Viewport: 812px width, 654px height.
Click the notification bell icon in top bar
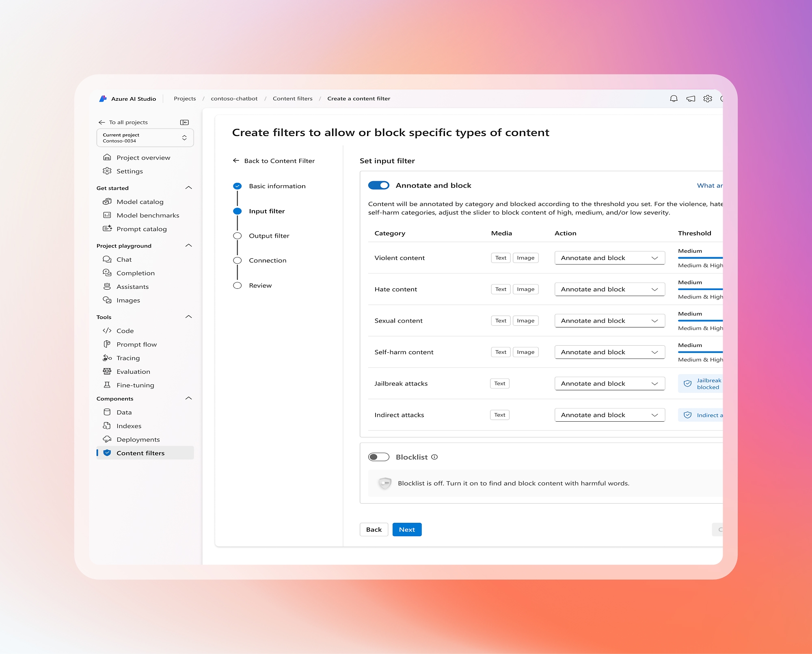coord(673,99)
